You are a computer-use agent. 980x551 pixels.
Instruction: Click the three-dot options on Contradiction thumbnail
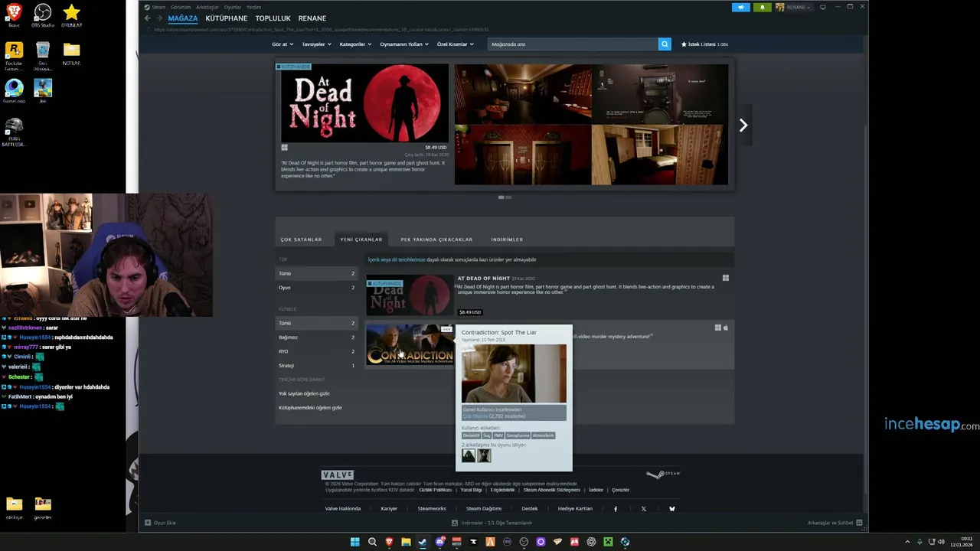pyautogui.click(x=446, y=329)
